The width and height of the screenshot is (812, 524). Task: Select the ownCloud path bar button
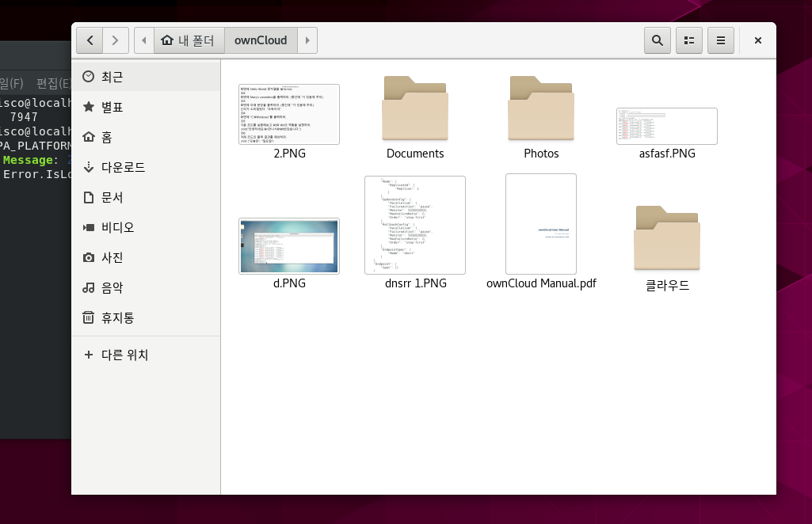pyautogui.click(x=261, y=40)
